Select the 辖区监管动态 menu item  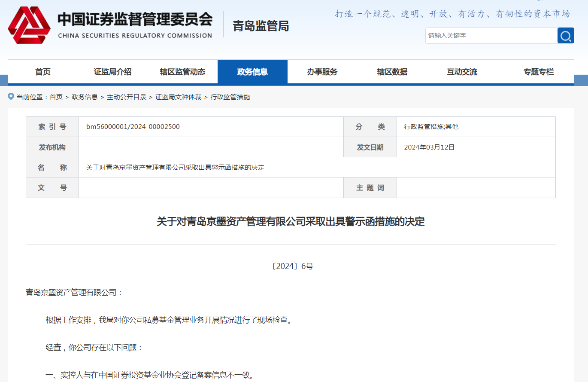[x=182, y=72]
